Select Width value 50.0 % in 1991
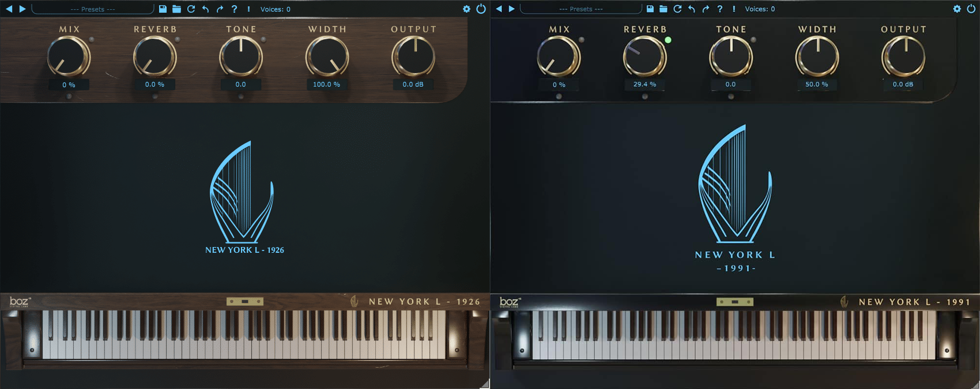The image size is (980, 389). (x=817, y=84)
